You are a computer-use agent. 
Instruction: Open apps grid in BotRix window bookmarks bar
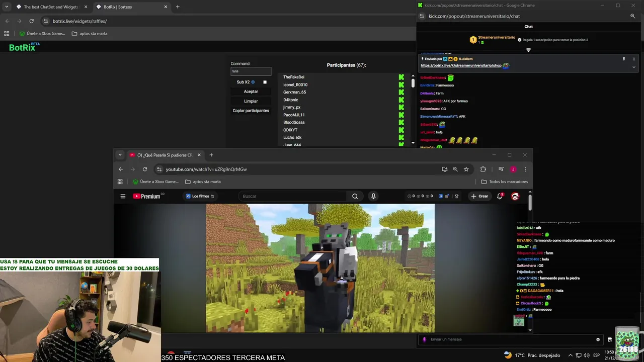[7, 34]
